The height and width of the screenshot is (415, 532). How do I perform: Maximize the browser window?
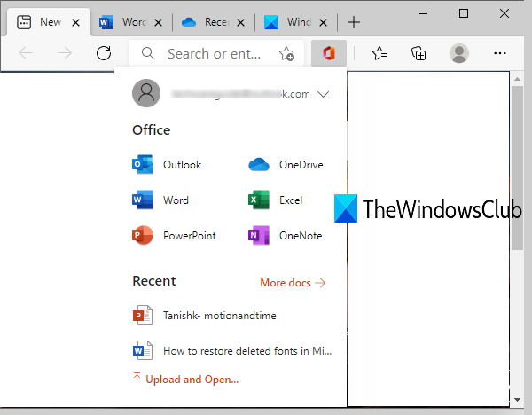[x=464, y=13]
